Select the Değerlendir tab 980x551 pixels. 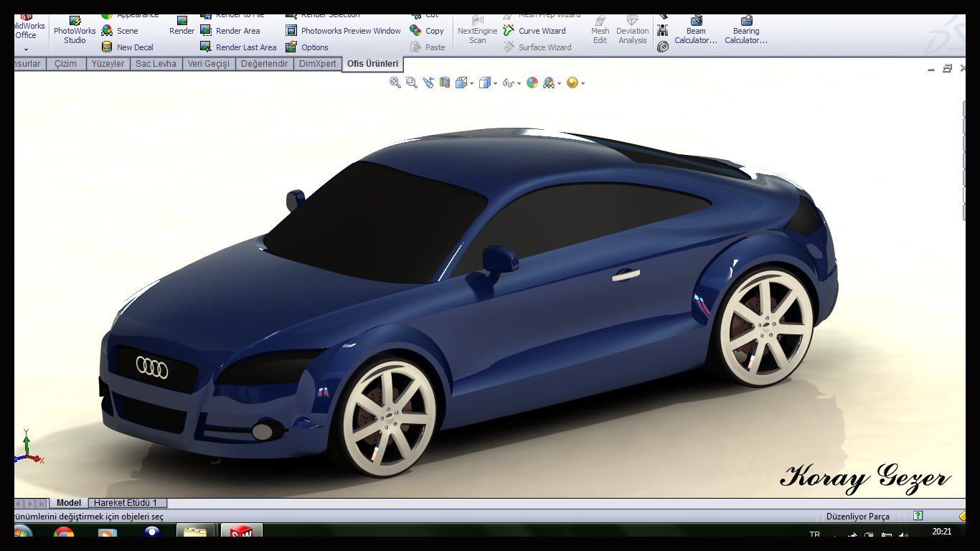[x=264, y=64]
